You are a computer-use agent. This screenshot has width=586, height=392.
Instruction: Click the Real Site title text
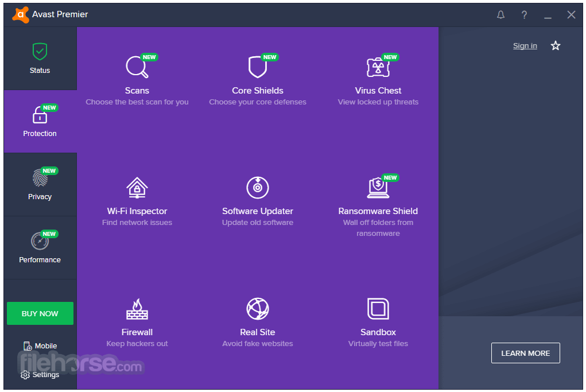[258, 332]
